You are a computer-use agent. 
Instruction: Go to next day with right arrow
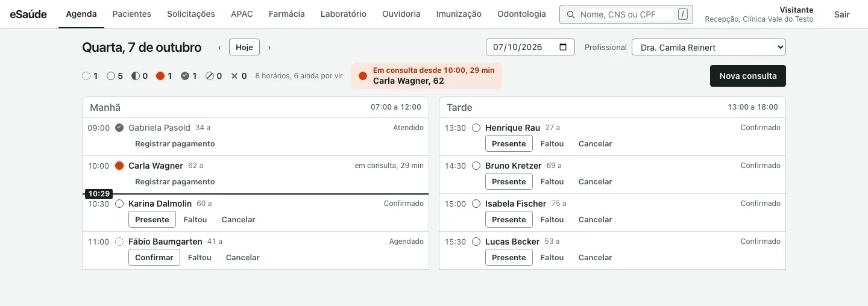(269, 47)
